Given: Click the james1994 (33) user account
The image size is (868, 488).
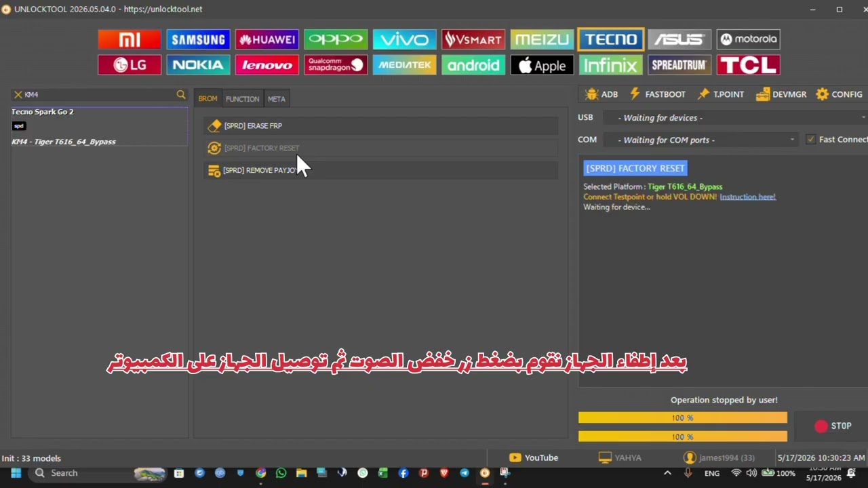Looking at the screenshot, I should (x=719, y=457).
